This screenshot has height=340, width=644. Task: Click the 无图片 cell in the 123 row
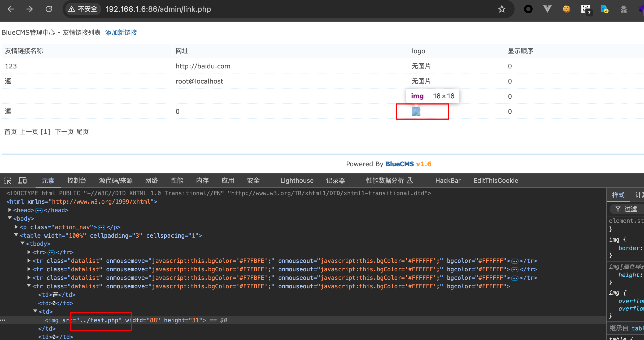point(421,66)
